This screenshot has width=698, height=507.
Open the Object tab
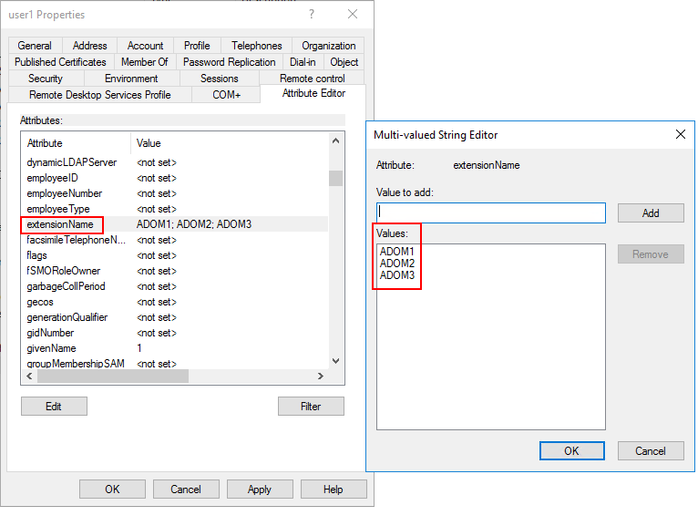[x=344, y=62]
